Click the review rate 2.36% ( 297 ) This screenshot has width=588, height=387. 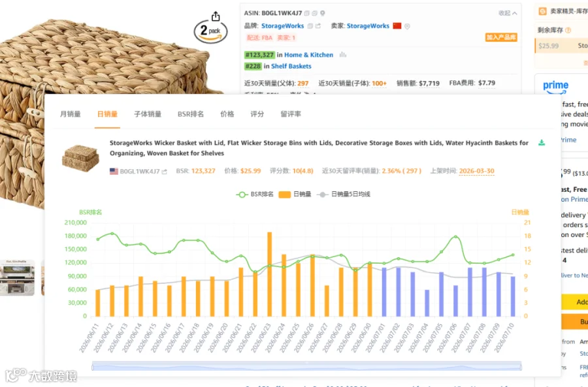pos(402,171)
